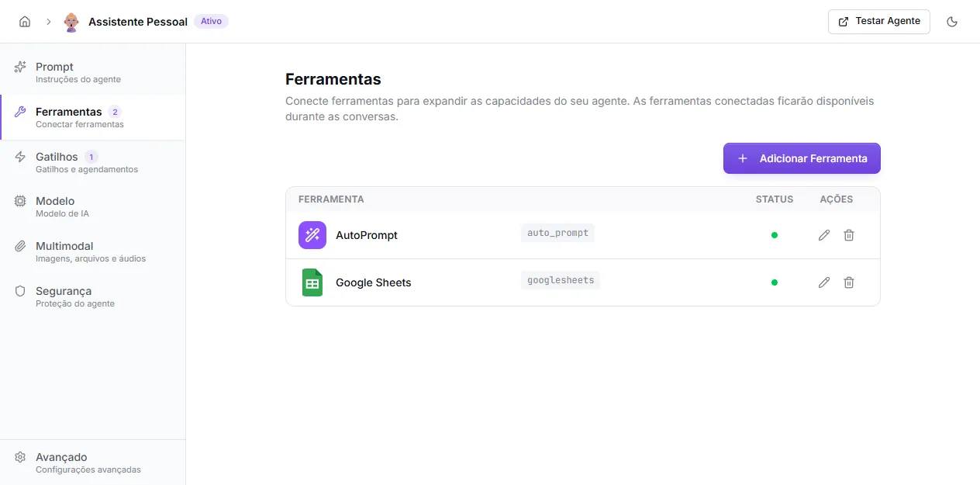Click the Assistente Pessoal avatar

coord(71,22)
